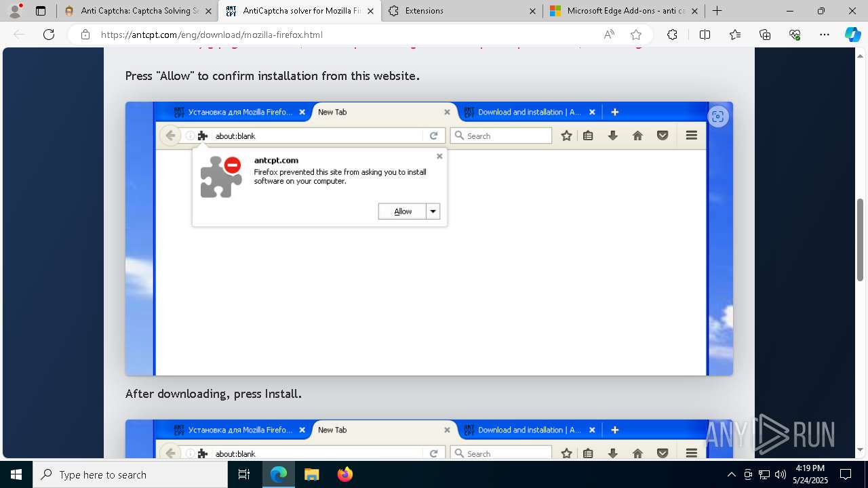Add this page to favorites
868x488 pixels.
click(635, 35)
